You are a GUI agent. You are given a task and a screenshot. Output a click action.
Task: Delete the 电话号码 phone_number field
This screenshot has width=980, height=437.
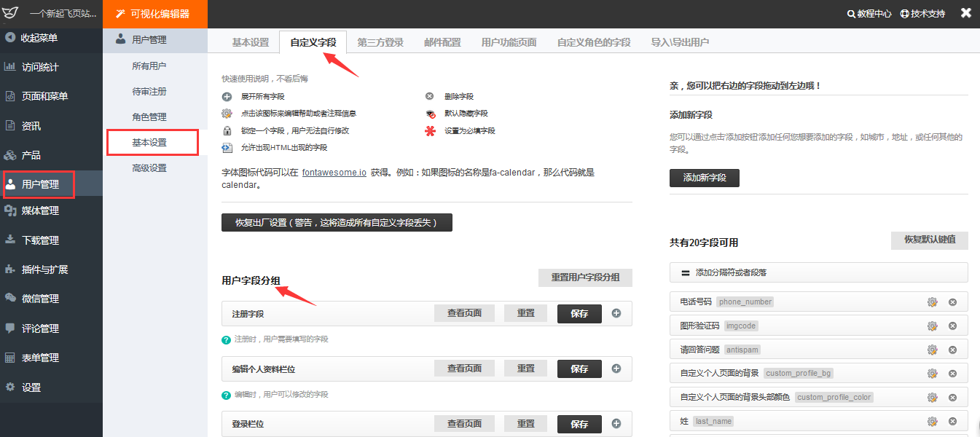[x=952, y=302]
